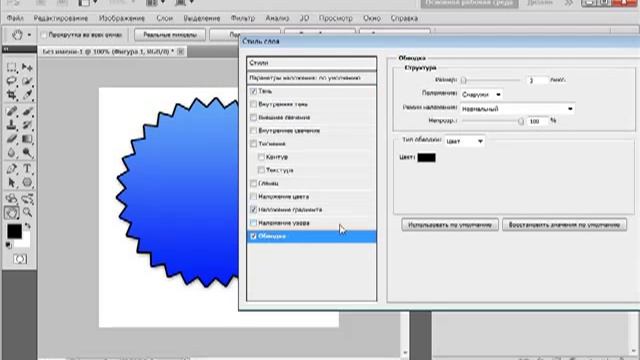Click Восстановить значения по умолчанию button
Screen dimensions: 640x360
[x=564, y=225]
